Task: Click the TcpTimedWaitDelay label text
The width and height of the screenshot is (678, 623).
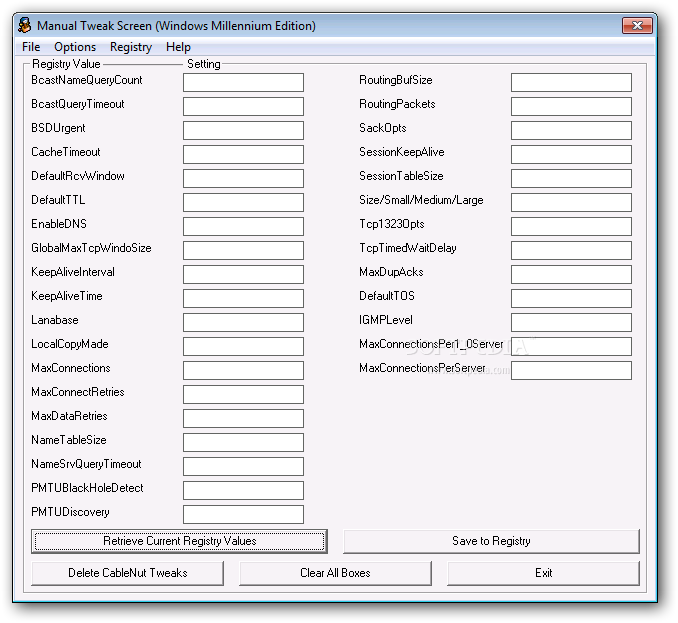Action: click(x=408, y=248)
